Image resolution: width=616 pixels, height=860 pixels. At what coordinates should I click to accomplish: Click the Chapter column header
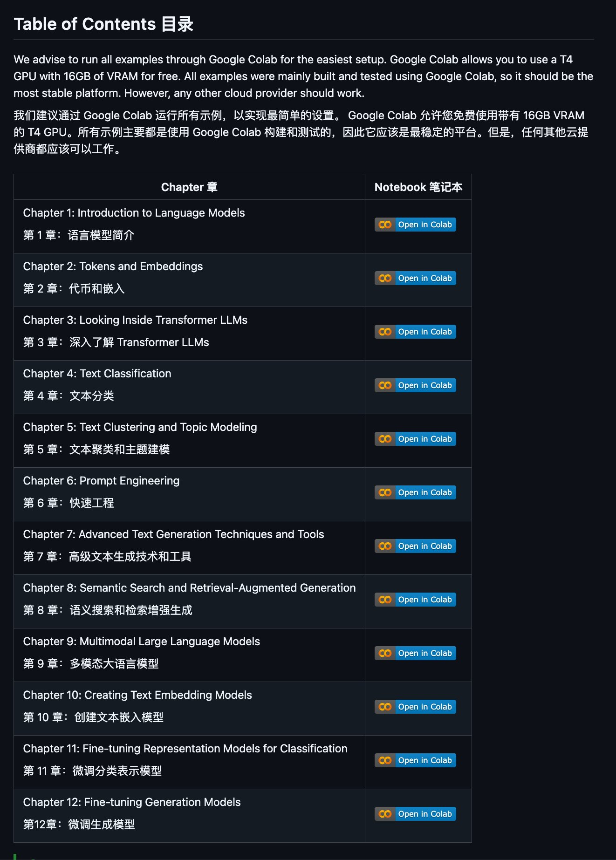189,187
